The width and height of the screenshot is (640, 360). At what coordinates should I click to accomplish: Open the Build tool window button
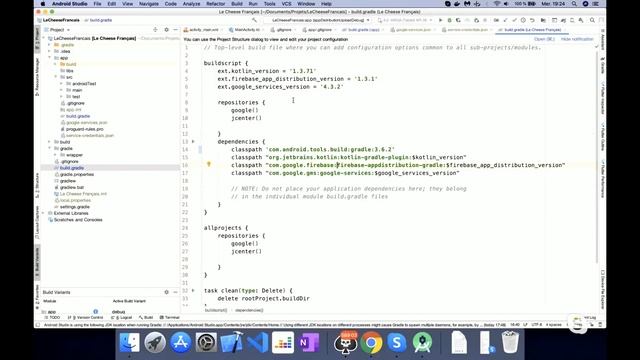(146, 318)
